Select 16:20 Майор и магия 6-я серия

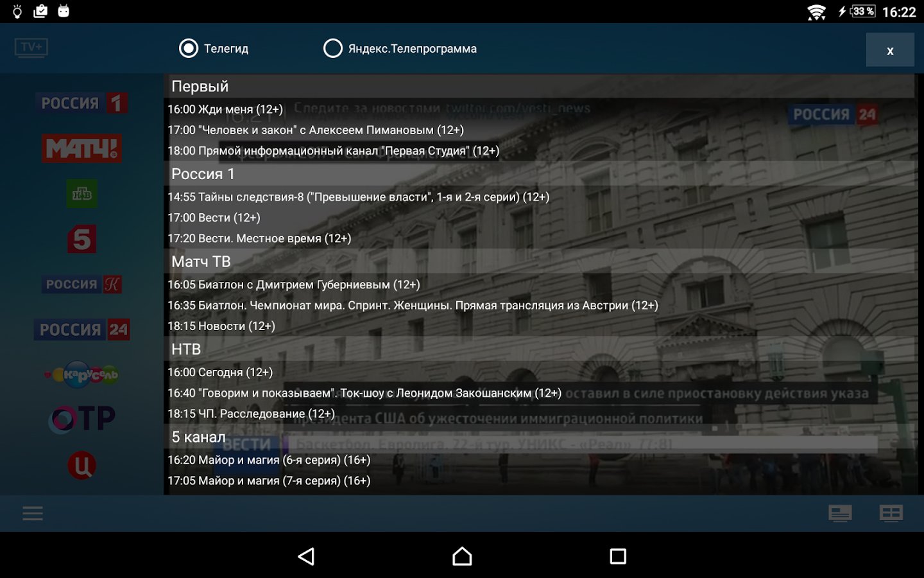(269, 459)
